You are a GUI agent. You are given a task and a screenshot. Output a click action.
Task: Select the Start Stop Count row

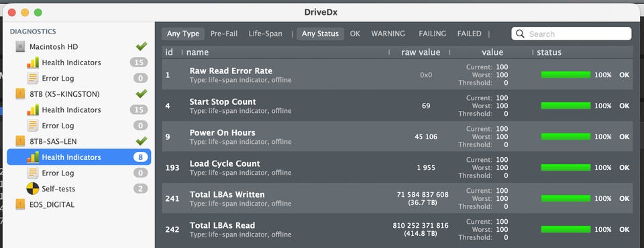(x=398, y=106)
